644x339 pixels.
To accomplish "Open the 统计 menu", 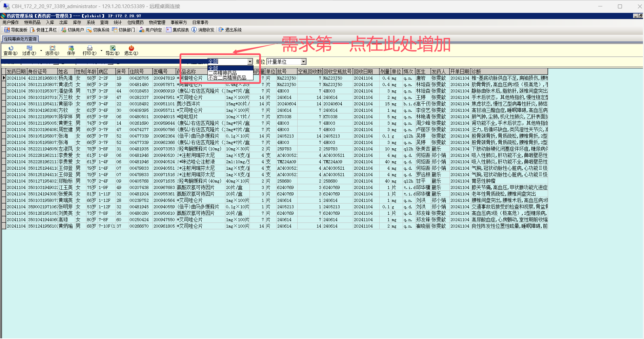I will 118,22.
